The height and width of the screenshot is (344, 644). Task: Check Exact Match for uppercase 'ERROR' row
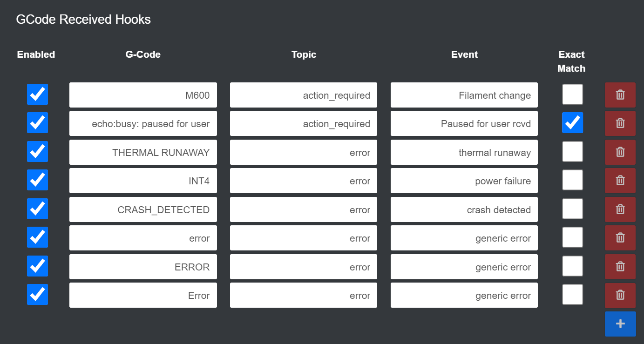[572, 266]
